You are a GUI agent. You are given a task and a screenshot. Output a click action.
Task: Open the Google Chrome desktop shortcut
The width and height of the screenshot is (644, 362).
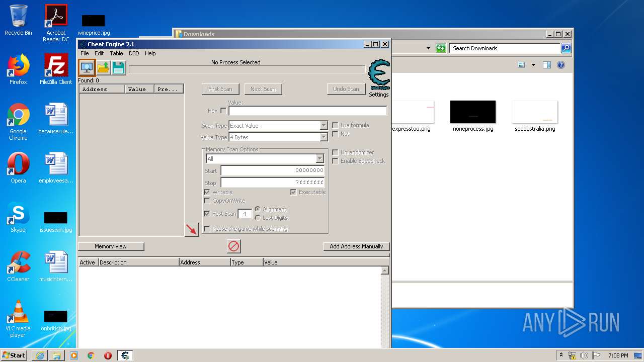(18, 122)
